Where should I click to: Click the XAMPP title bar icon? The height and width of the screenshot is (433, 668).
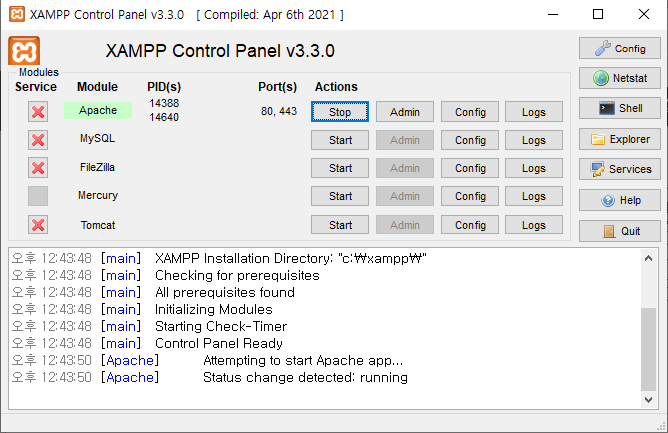pyautogui.click(x=17, y=14)
